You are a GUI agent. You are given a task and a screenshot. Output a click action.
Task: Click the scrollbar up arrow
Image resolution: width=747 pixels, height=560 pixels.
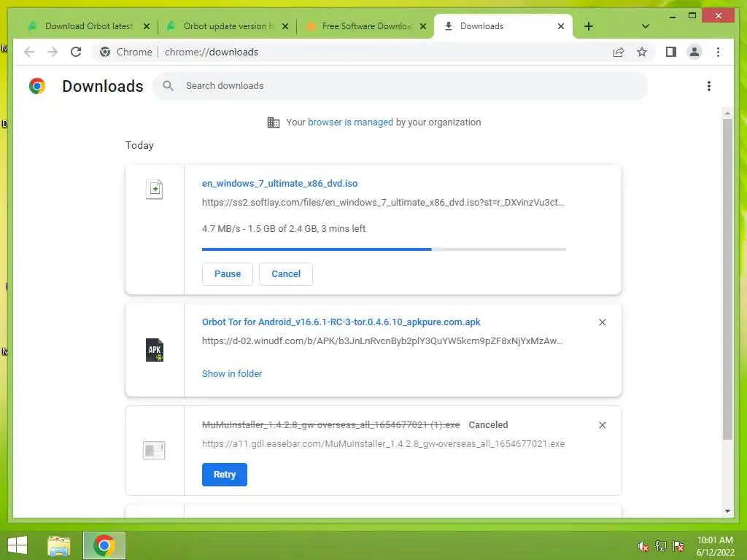pos(727,113)
